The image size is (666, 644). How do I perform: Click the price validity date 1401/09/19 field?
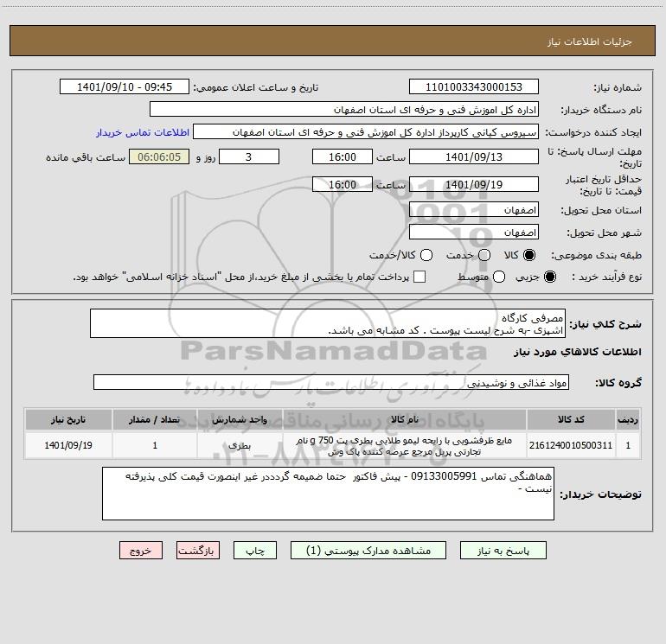(474, 184)
